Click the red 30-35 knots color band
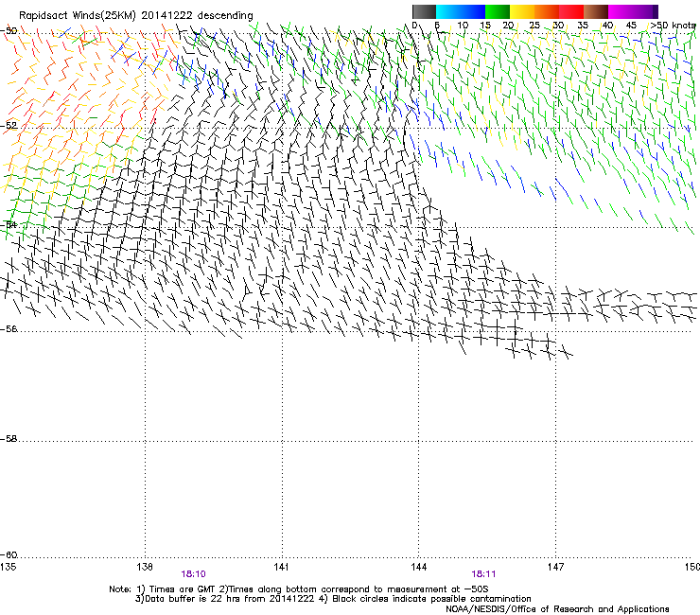Screen dimensions: 700x615 (571, 11)
